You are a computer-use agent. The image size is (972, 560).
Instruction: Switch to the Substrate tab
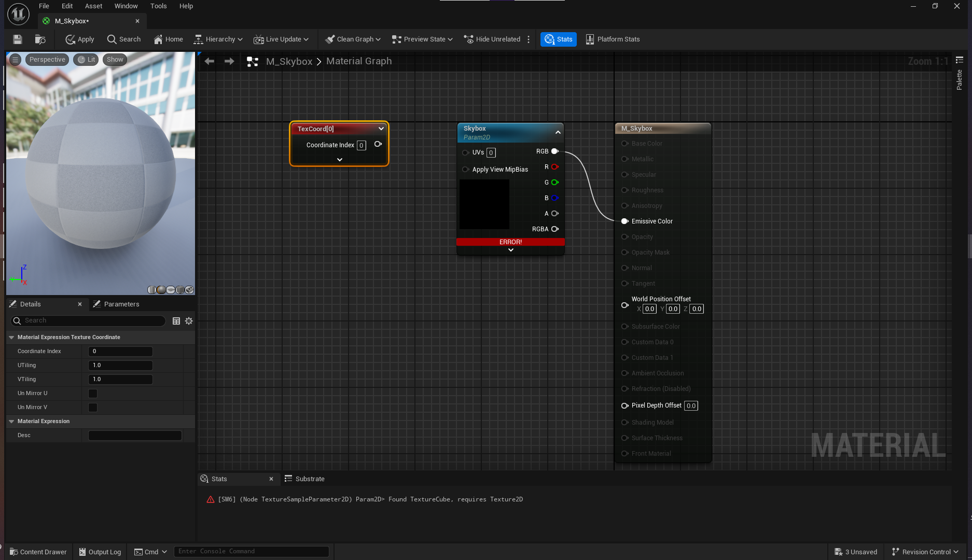tap(304, 479)
